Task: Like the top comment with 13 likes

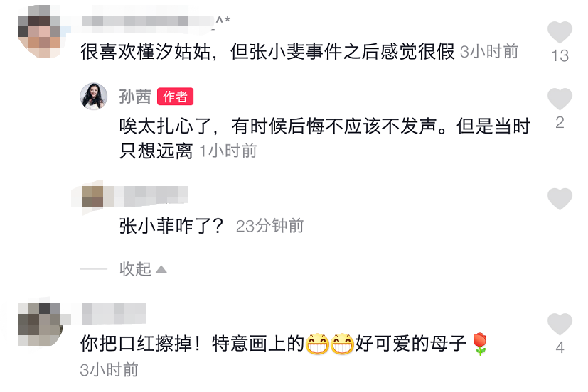Action: tap(560, 32)
